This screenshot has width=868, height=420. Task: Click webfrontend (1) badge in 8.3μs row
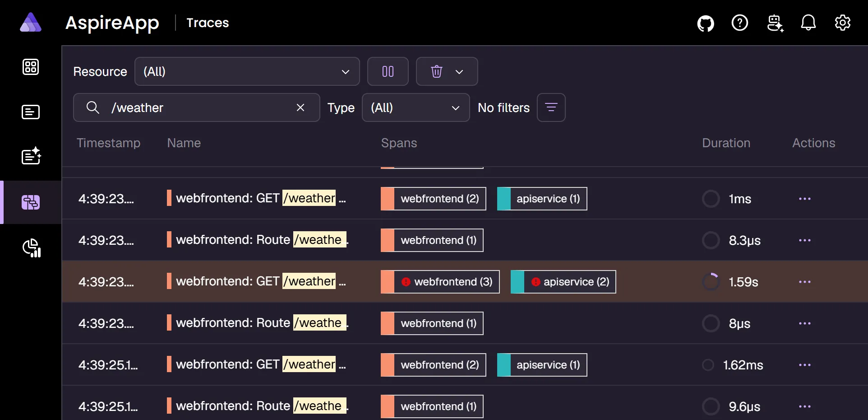(x=432, y=240)
